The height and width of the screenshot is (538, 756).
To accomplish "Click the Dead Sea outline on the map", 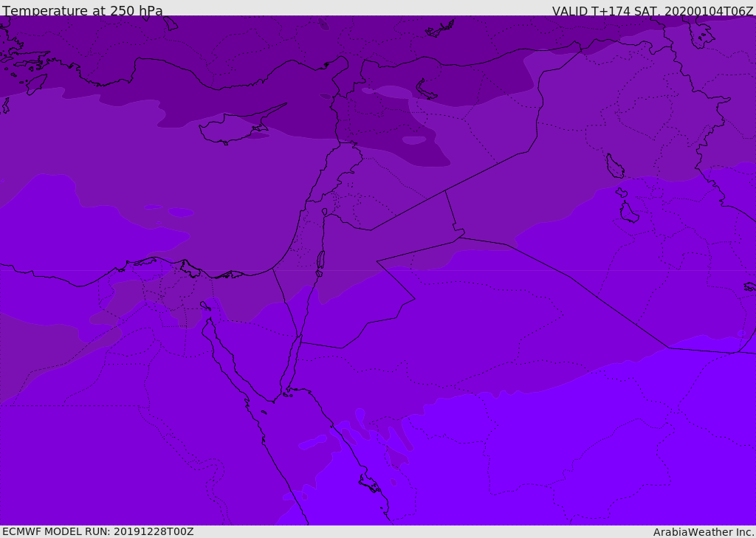I will pyautogui.click(x=320, y=263).
